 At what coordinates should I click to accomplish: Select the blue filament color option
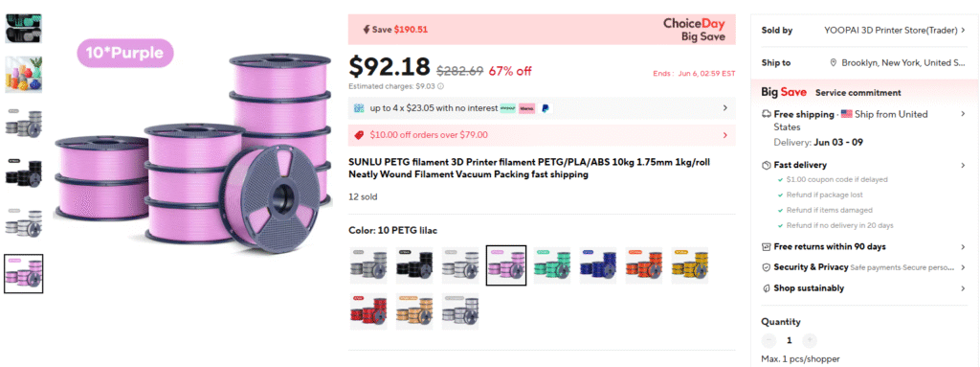tap(598, 264)
